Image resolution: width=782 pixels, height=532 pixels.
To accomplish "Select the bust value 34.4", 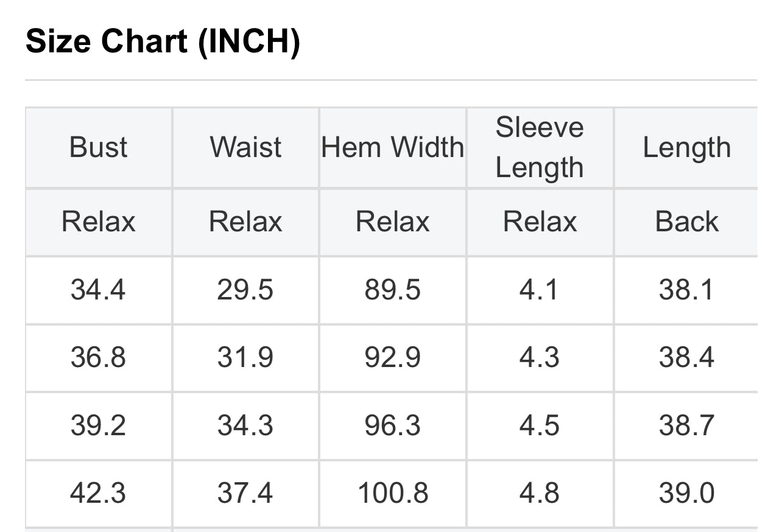I will point(99,290).
